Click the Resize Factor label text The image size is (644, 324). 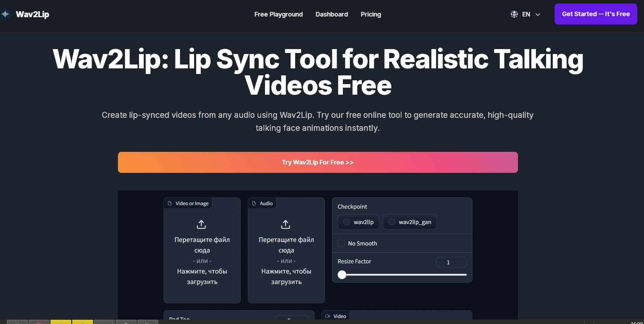pyautogui.click(x=354, y=261)
